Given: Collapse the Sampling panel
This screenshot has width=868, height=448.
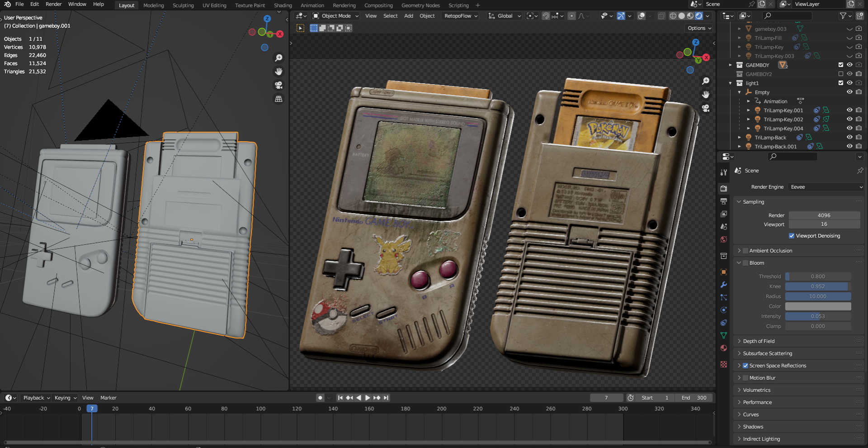Looking at the screenshot, I should 739,202.
